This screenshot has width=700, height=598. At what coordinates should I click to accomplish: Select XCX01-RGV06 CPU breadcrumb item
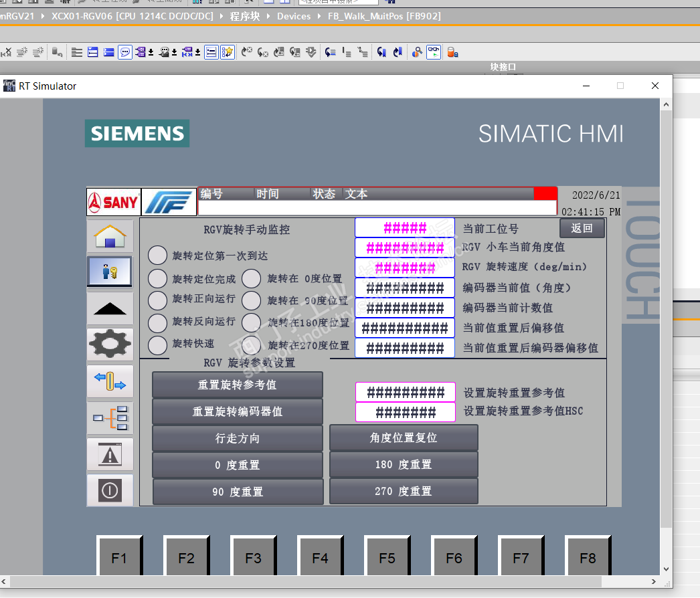pos(132,17)
